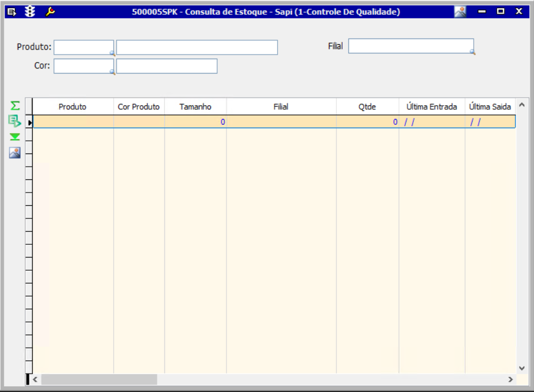The height and width of the screenshot is (392, 534).
Task: Click the vertical scrollbar down arrow
Action: (x=522, y=368)
